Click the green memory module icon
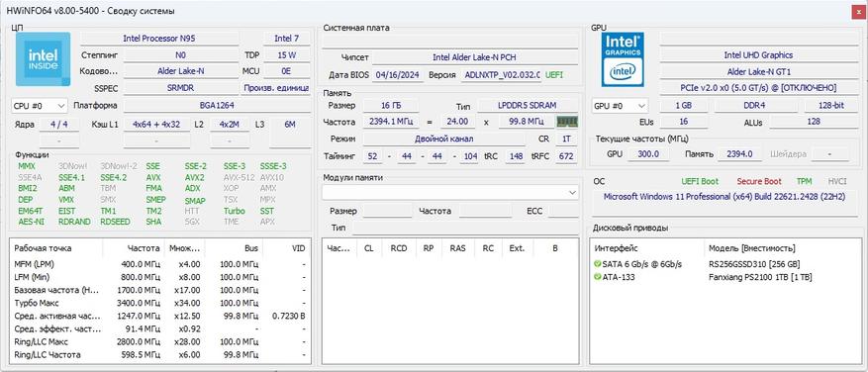 [x=567, y=122]
